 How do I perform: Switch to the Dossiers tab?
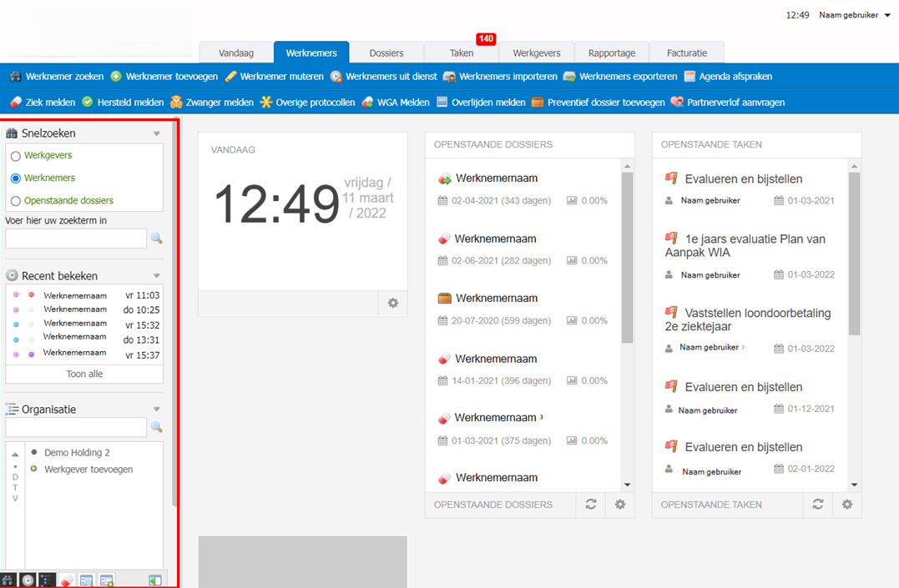coord(386,53)
